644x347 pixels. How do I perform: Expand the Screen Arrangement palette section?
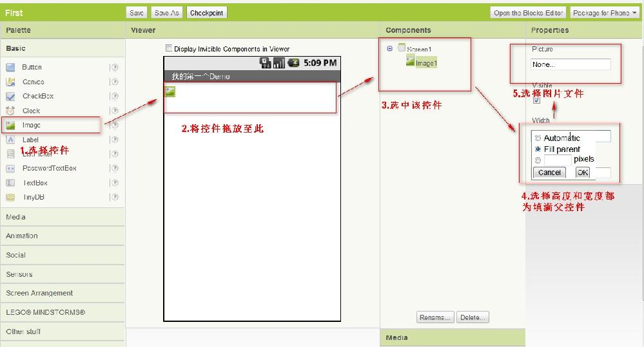click(x=63, y=294)
